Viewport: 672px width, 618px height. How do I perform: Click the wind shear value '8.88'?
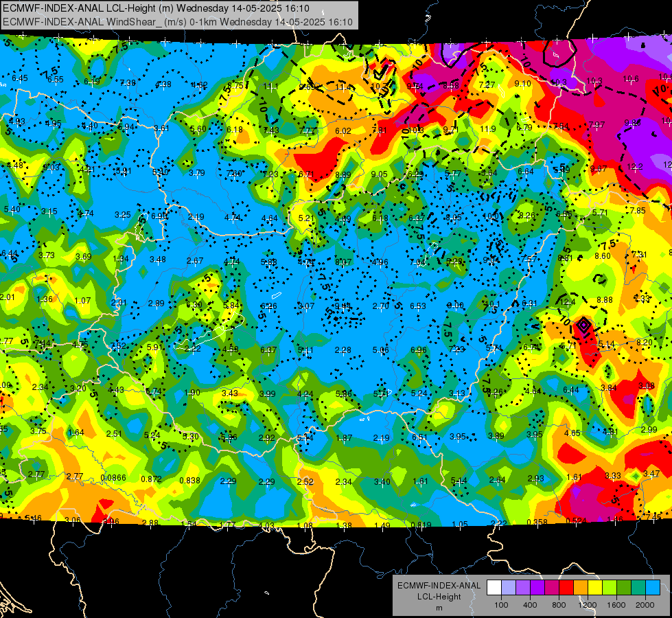[604, 300]
